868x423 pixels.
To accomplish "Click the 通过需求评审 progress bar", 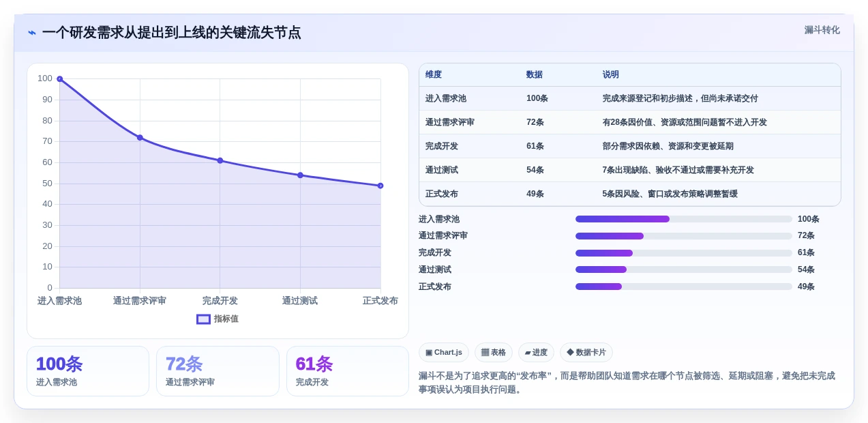I will 684,236.
